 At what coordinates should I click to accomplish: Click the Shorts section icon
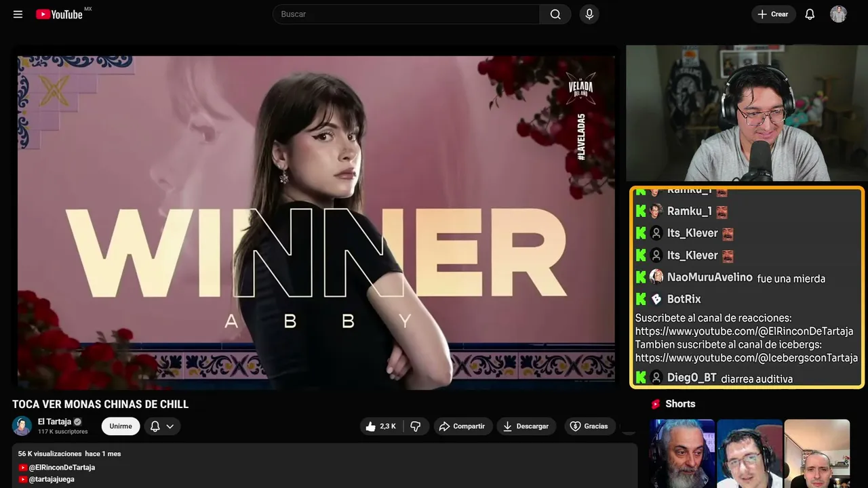[x=656, y=404]
